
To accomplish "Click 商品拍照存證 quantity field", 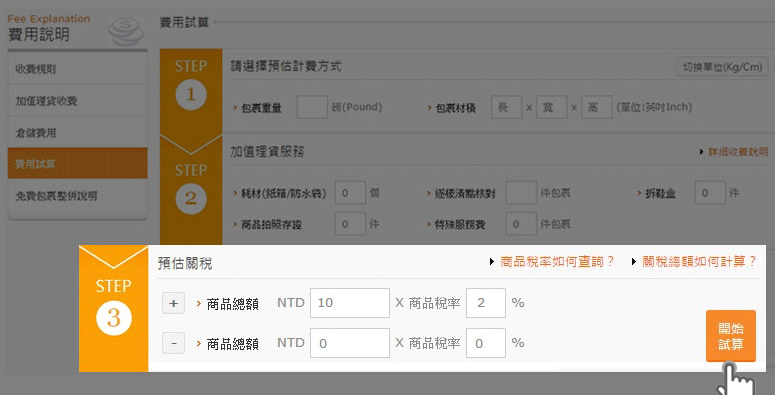I will click(350, 224).
